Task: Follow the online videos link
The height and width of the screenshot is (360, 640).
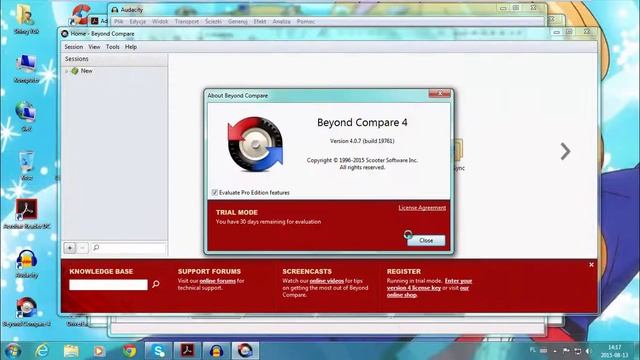Action: [x=327, y=281]
